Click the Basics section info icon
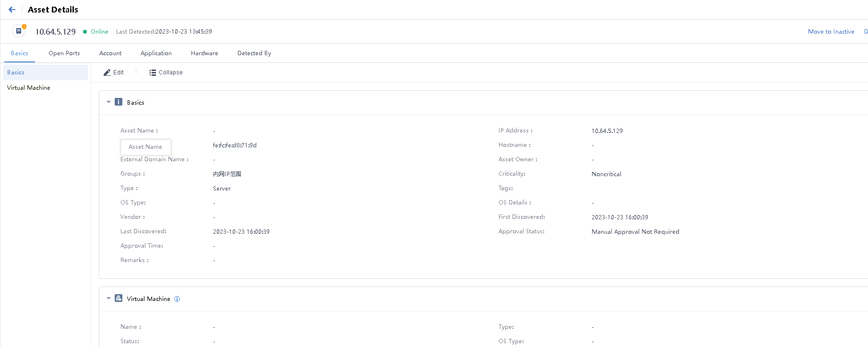This screenshot has width=868, height=347. click(x=119, y=102)
